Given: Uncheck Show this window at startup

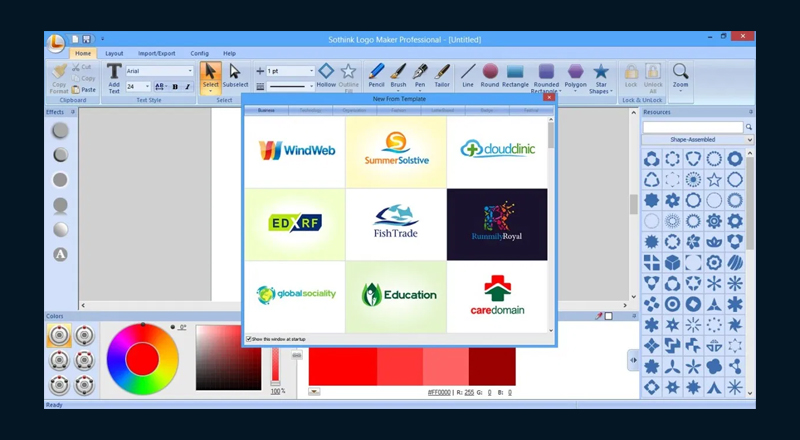Looking at the screenshot, I should click(x=249, y=339).
